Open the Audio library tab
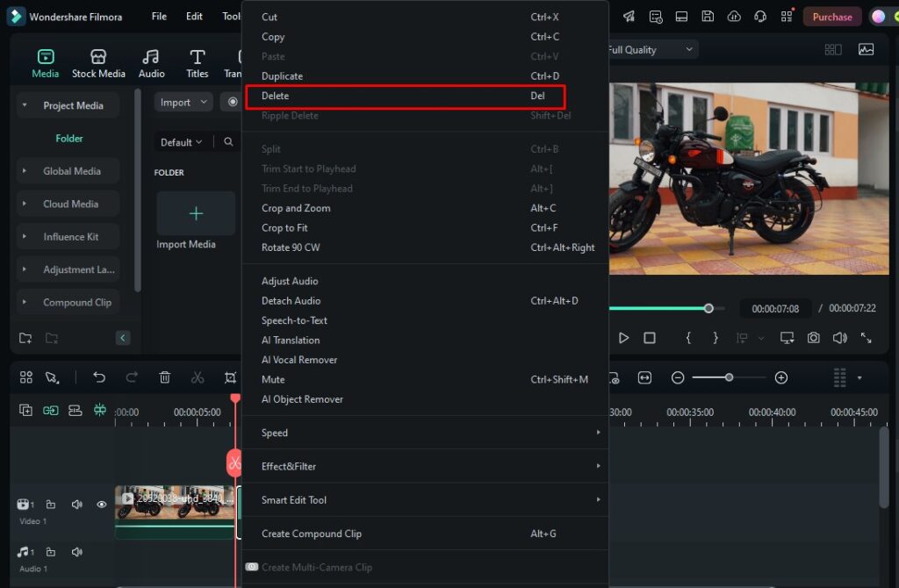The image size is (899, 588). pyautogui.click(x=151, y=63)
